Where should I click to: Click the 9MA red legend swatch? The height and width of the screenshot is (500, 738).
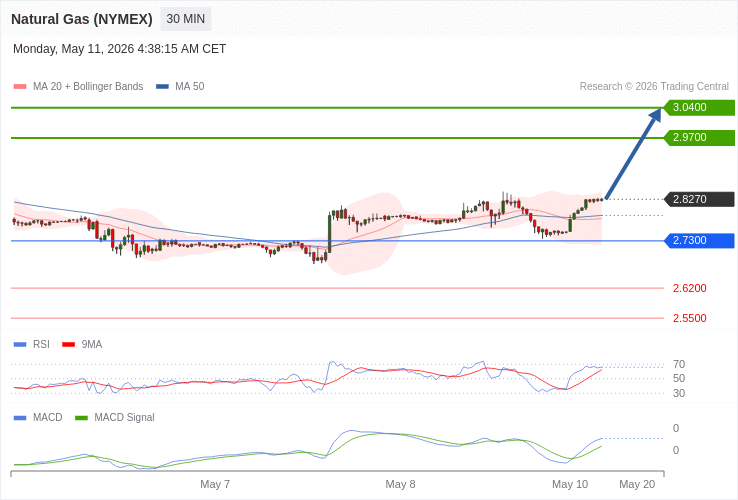pyautogui.click(x=69, y=345)
